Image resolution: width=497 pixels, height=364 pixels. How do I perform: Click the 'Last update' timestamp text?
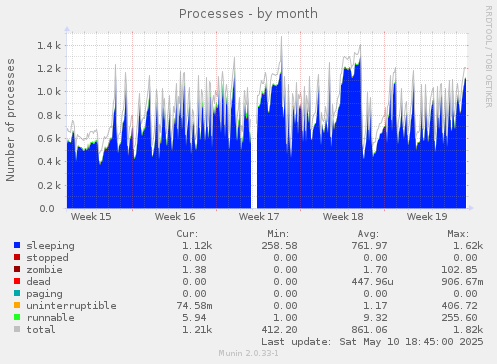point(372,342)
